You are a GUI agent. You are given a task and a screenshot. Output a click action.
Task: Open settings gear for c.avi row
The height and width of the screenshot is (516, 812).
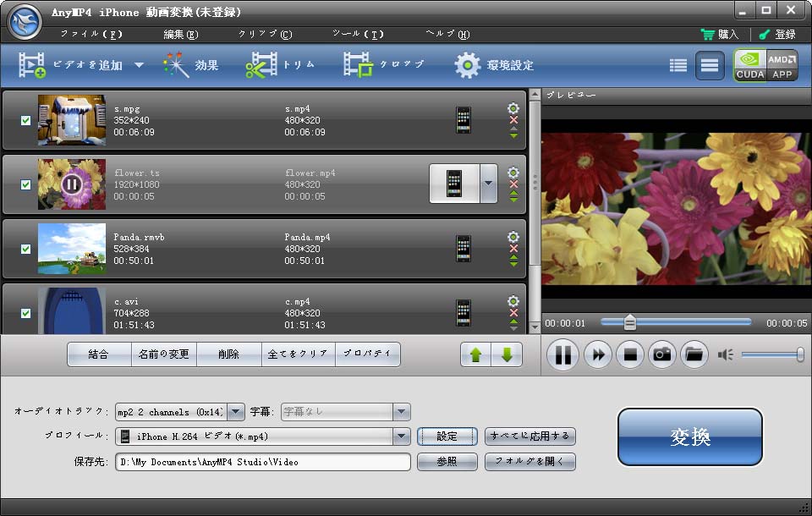(x=513, y=301)
